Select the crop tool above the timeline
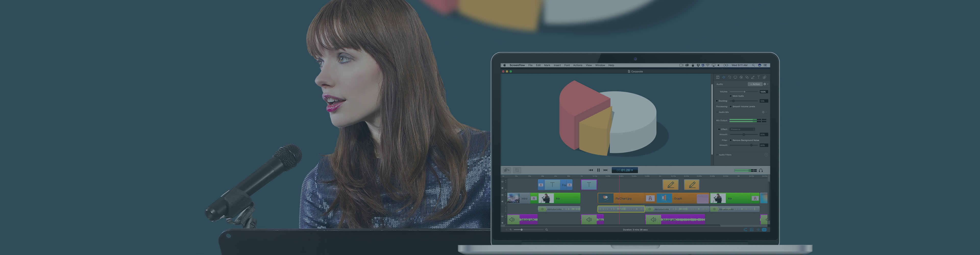 tap(517, 170)
